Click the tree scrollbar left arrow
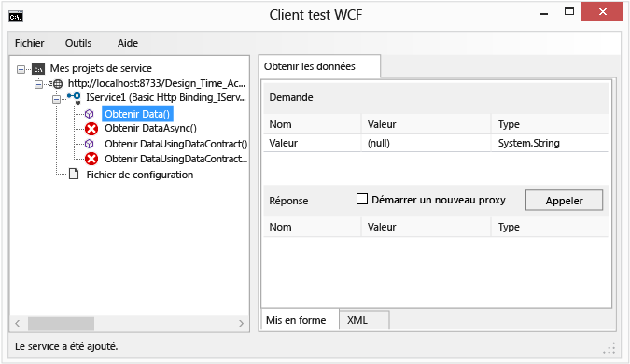This screenshot has width=630, height=364. 18,324
